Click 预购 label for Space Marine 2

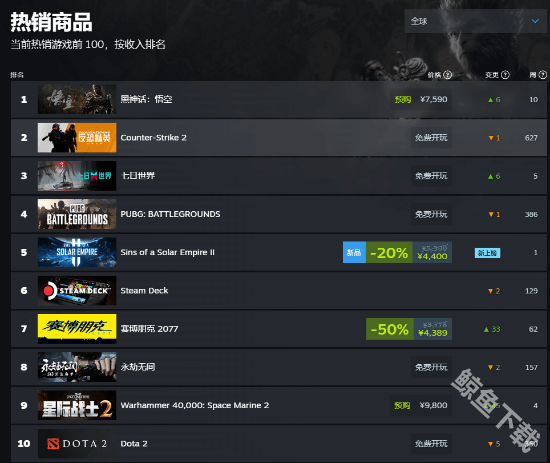tap(402, 405)
